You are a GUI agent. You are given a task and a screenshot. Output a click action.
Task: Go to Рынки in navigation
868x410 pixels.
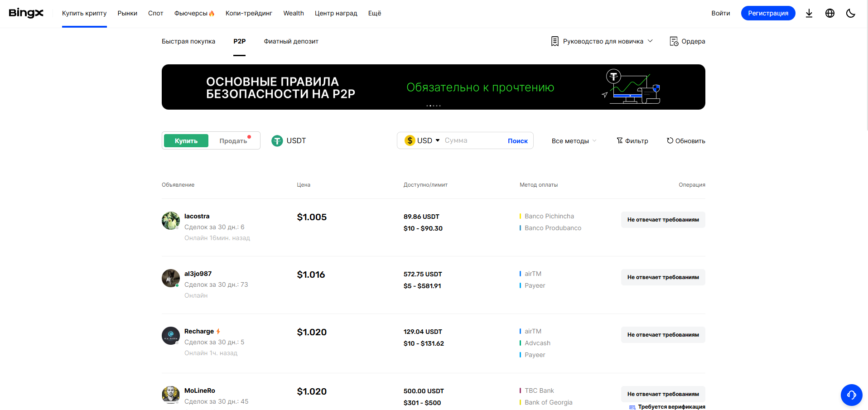(x=127, y=13)
